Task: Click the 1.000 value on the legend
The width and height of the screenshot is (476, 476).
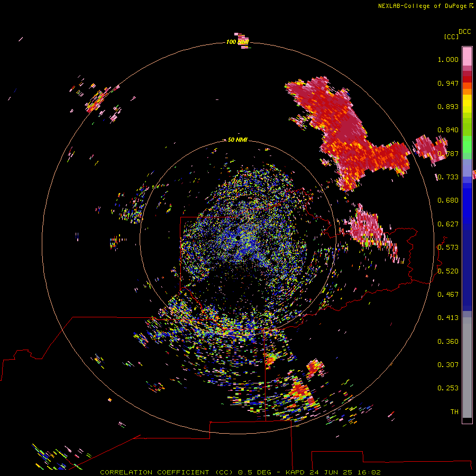Action: pyautogui.click(x=448, y=59)
